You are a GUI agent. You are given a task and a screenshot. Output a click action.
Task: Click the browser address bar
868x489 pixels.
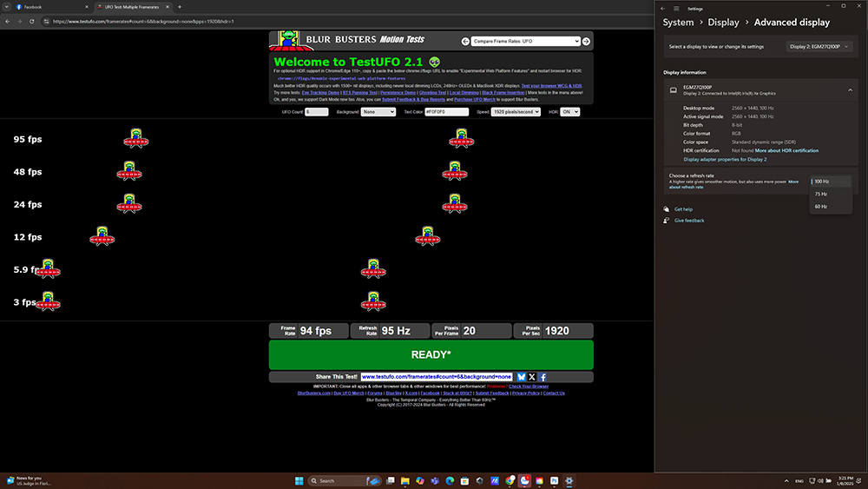pyautogui.click(x=349, y=22)
